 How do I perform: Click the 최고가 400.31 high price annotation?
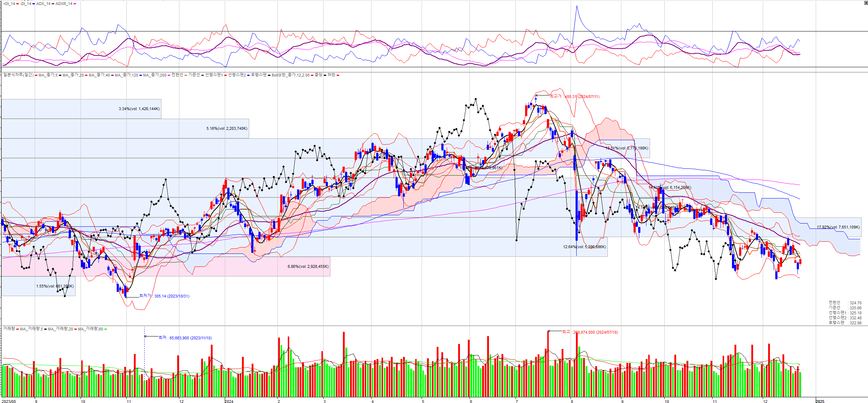[x=574, y=97]
